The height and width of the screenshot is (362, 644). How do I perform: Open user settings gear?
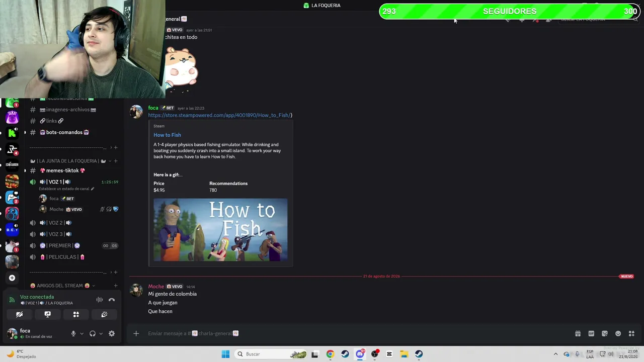pyautogui.click(x=112, y=333)
